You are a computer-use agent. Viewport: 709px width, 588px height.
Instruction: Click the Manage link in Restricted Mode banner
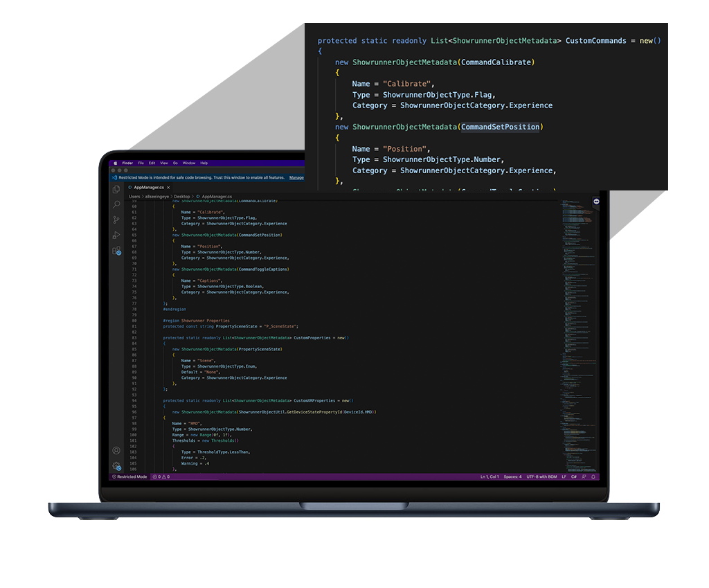tap(296, 177)
